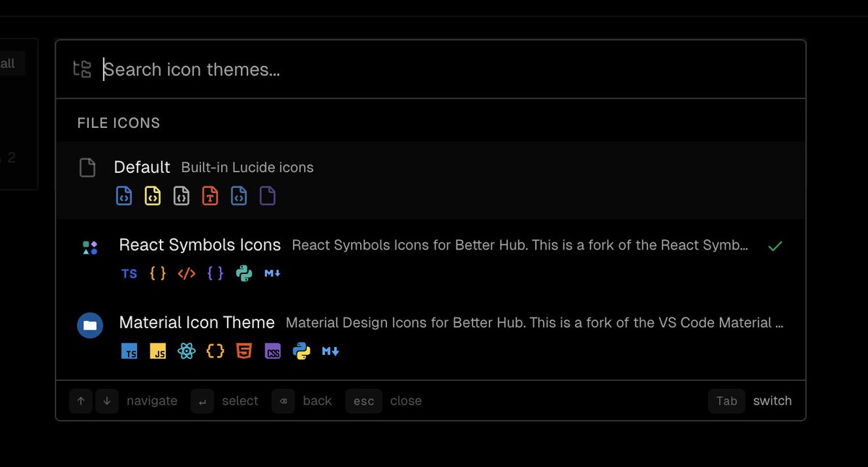Click the Markdown icon under Material Icon Theme
The width and height of the screenshot is (868, 467).
click(331, 351)
